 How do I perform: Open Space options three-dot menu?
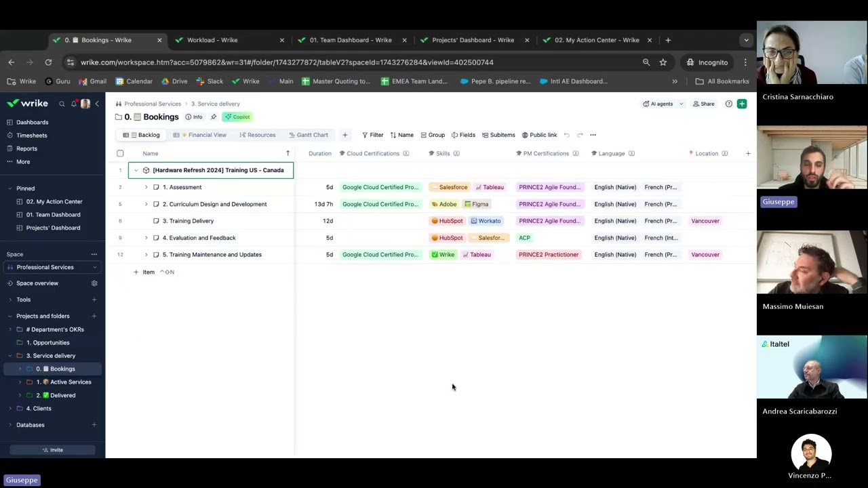click(94, 254)
